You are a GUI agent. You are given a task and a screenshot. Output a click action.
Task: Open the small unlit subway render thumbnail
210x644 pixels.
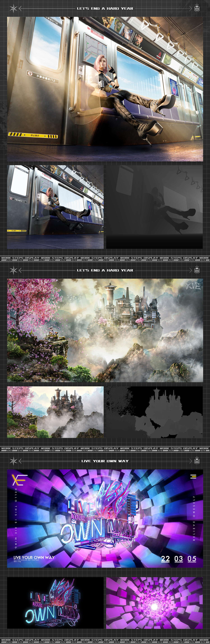click(55, 207)
